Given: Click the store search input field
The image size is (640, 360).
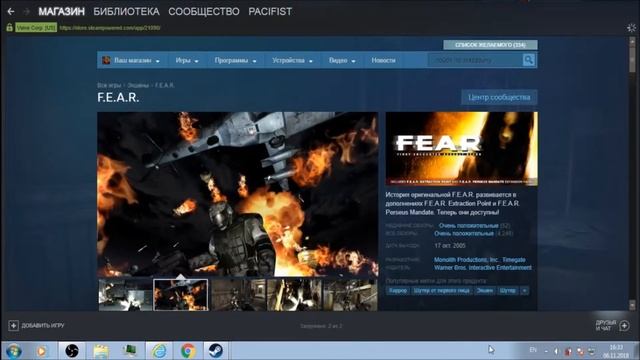Looking at the screenshot, I should point(476,60).
